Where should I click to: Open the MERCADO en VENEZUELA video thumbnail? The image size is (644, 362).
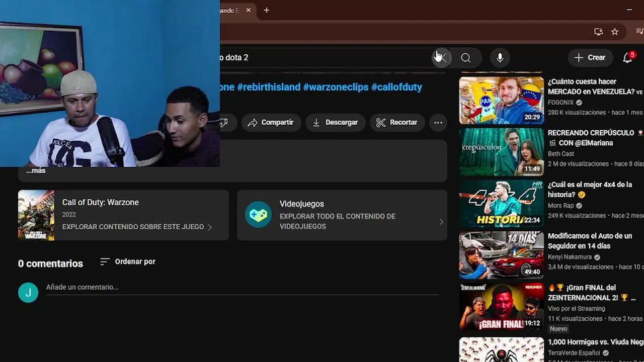[502, 101]
